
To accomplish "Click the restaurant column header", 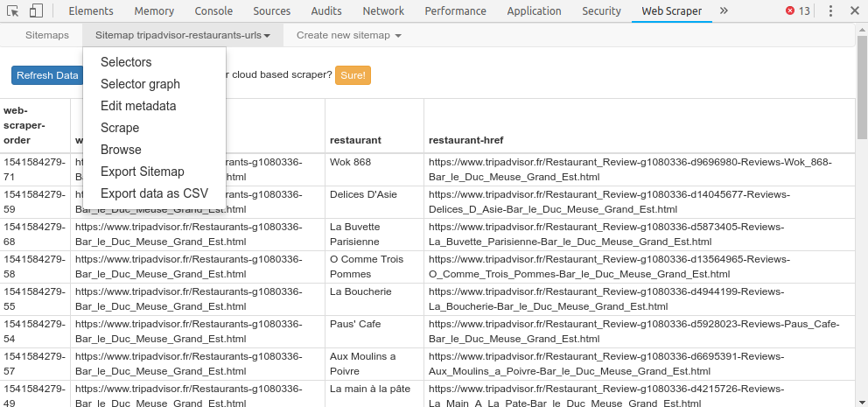I will [374, 125].
